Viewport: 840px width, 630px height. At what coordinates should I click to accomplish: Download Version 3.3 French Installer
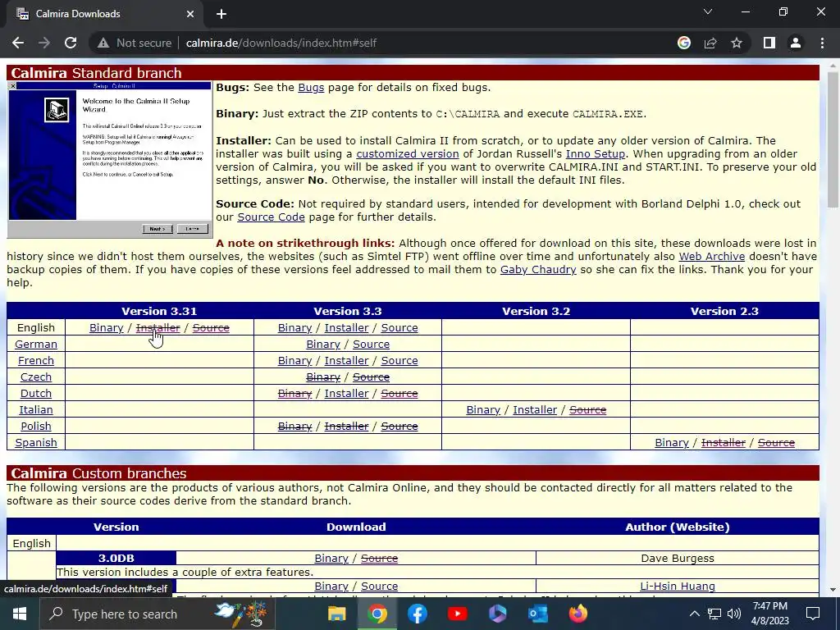[x=346, y=361]
